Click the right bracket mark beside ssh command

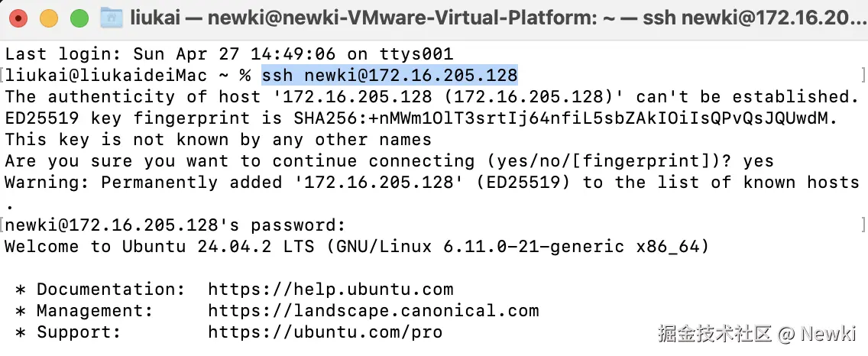(863, 75)
